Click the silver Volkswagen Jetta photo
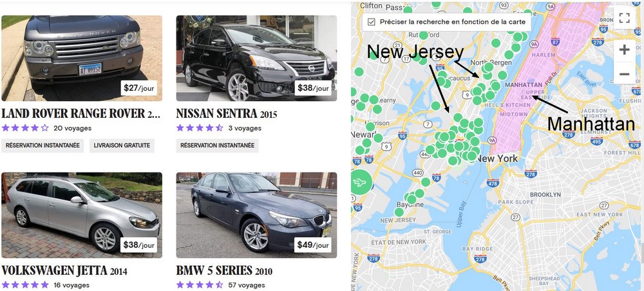The height and width of the screenshot is (291, 644). (82, 215)
